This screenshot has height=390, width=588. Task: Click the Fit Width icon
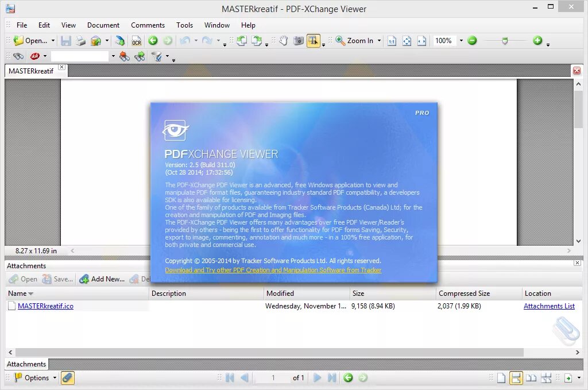pos(422,41)
